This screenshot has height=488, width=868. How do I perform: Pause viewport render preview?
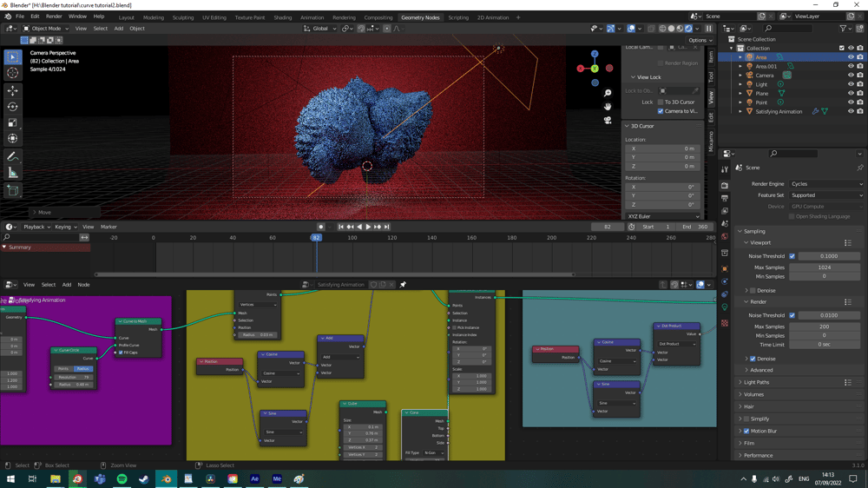click(708, 29)
